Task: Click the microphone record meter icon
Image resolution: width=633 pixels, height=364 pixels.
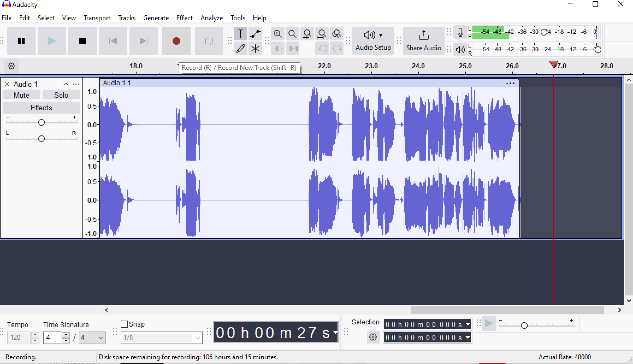Action: tap(460, 32)
